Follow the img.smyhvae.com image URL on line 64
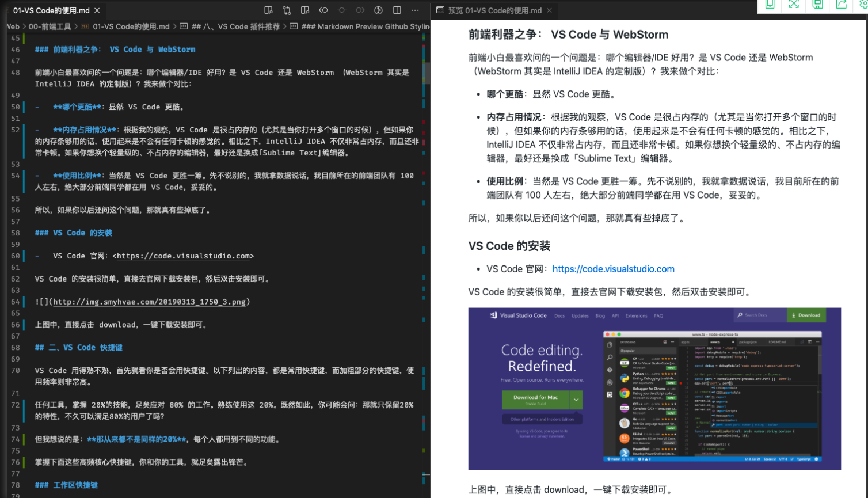This screenshot has height=498, width=868. click(x=150, y=302)
